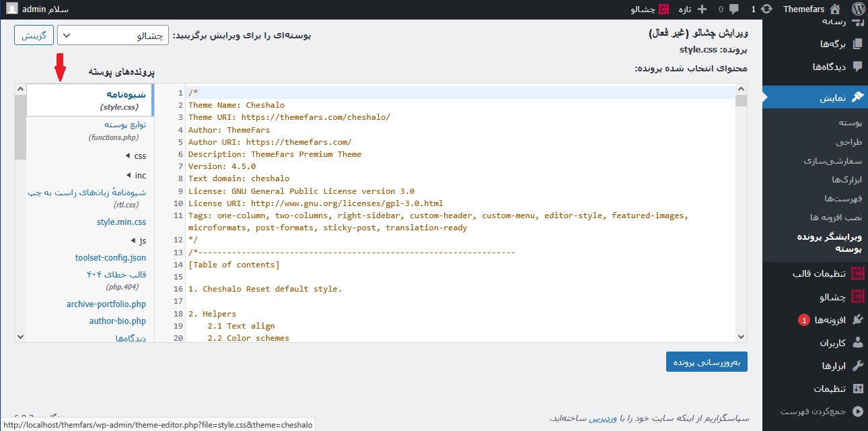Open the theme selection dropdown showing چشالو

pyautogui.click(x=112, y=36)
